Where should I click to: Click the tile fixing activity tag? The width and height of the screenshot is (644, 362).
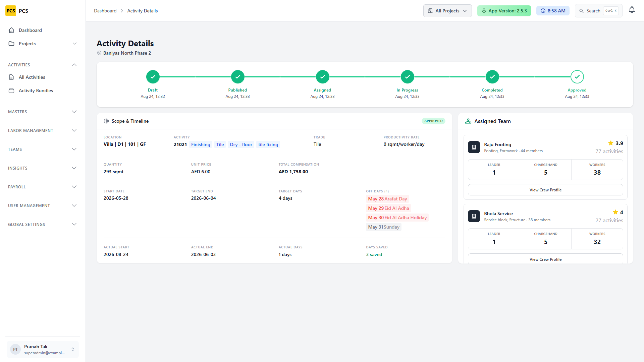click(x=268, y=144)
